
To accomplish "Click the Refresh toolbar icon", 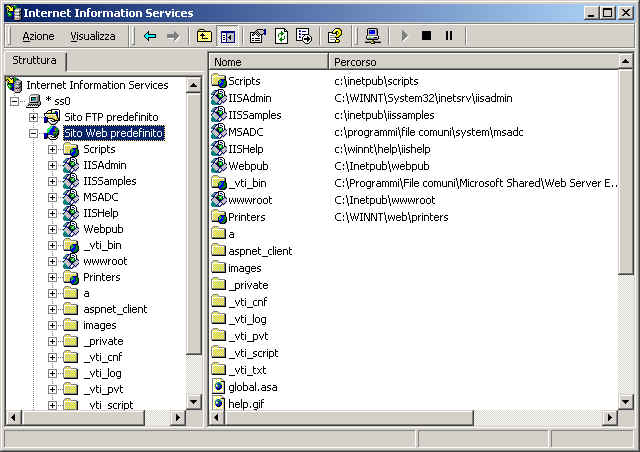I will (281, 36).
